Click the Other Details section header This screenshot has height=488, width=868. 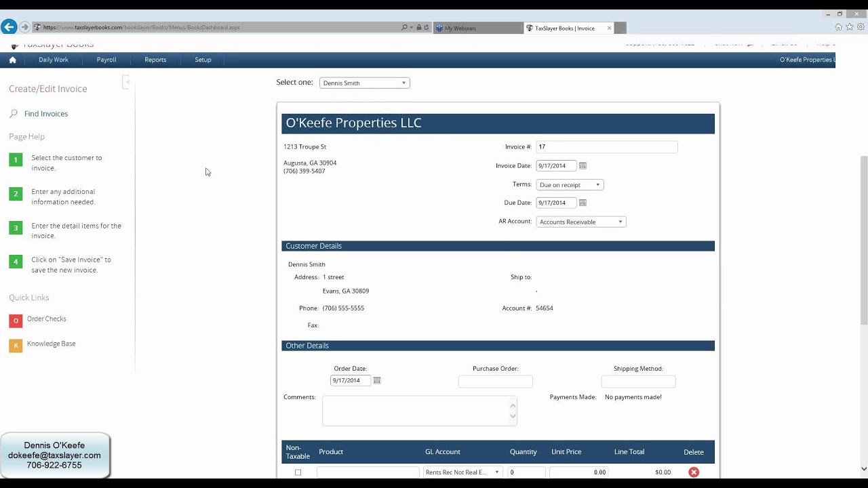click(x=498, y=346)
